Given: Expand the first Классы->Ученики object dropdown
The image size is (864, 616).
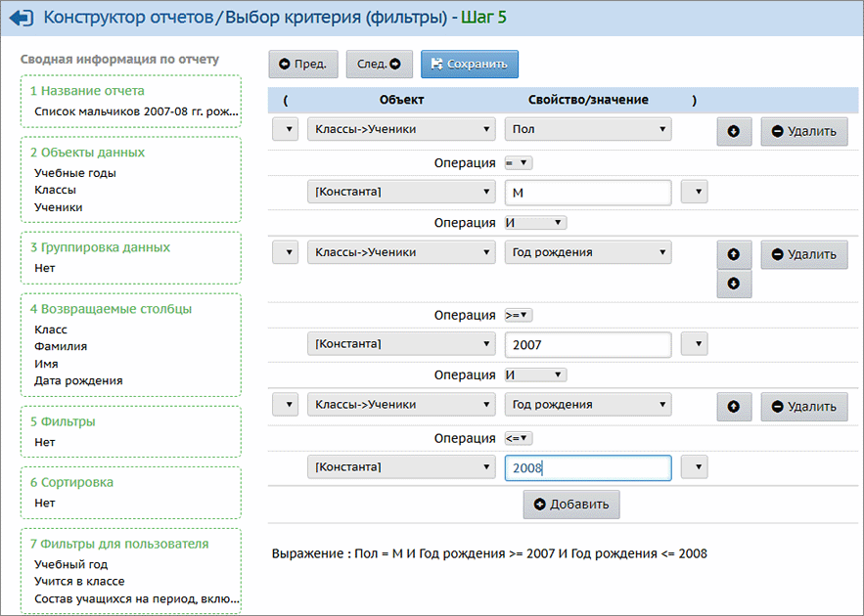Looking at the screenshot, I should coord(401,129).
